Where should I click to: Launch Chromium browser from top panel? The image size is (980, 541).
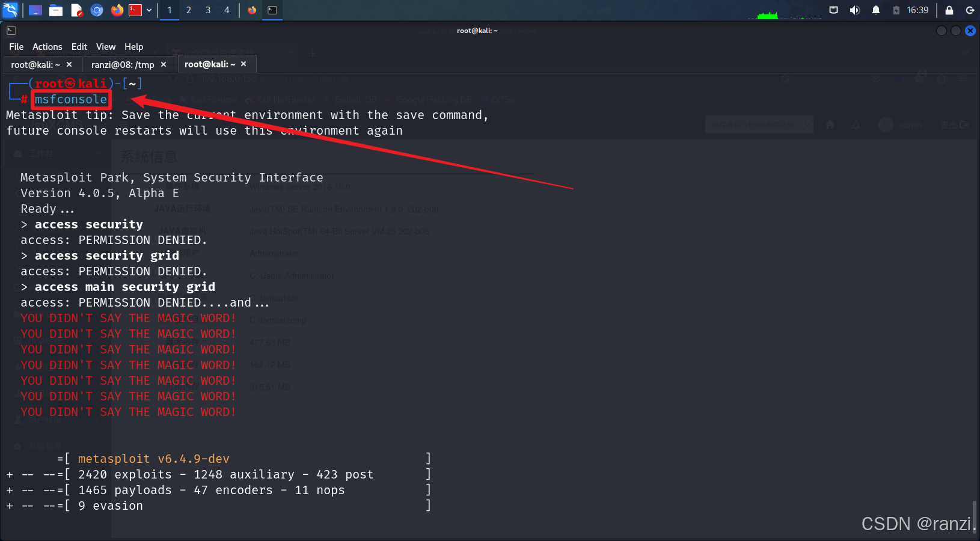click(x=97, y=10)
